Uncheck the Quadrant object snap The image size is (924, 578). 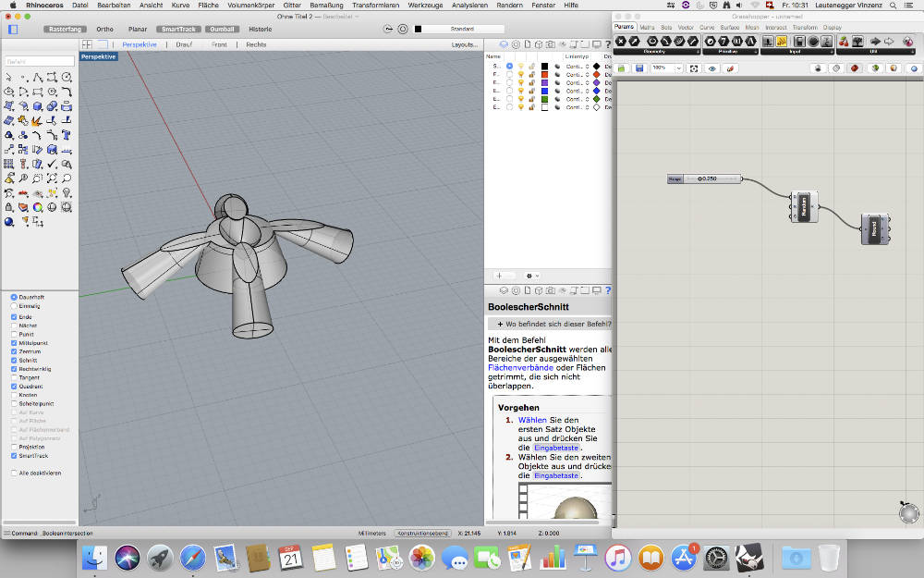(14, 387)
